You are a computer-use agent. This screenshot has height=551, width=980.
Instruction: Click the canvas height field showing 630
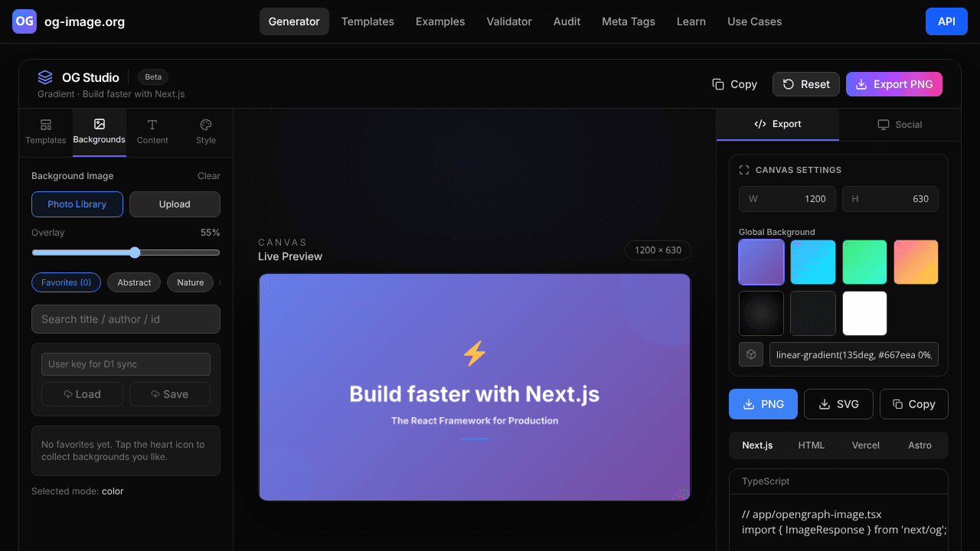(890, 199)
